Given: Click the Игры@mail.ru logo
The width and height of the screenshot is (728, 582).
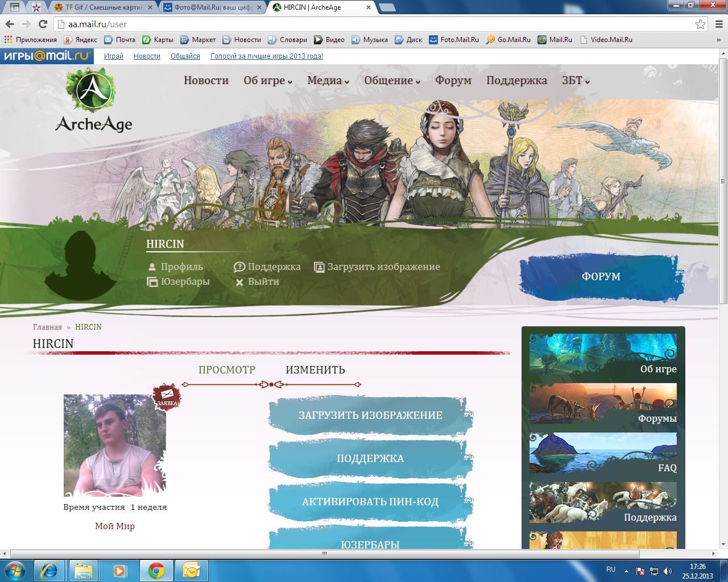Looking at the screenshot, I should click(x=47, y=56).
